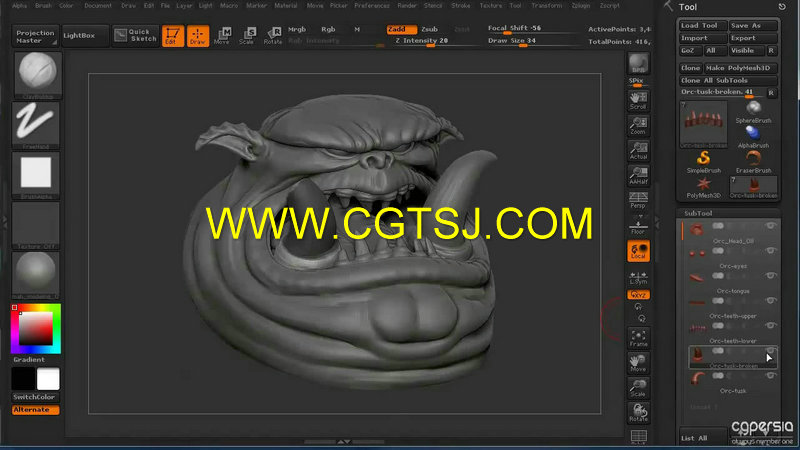Select the Orc-teeth-lower subtool row
Image resolution: width=800 pixels, height=450 pixels.
[733, 333]
